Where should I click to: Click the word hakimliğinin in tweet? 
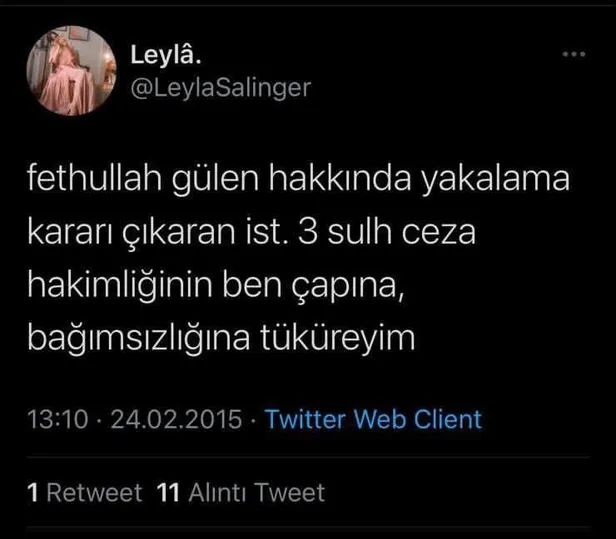coord(120,286)
